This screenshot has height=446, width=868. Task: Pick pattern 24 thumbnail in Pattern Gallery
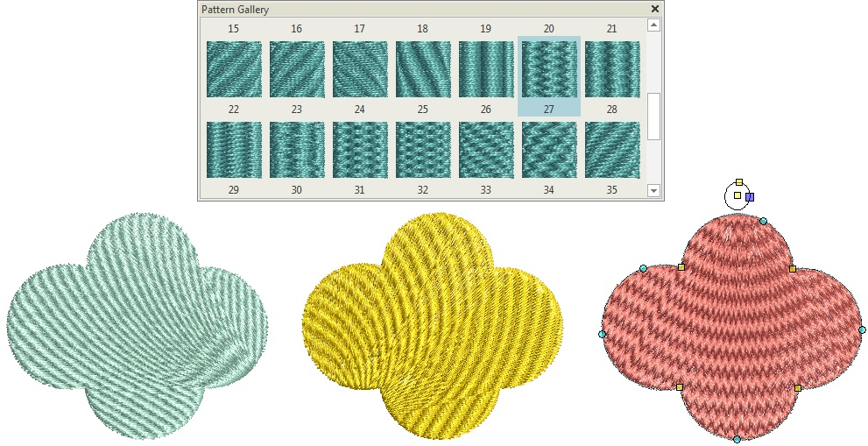click(360, 69)
